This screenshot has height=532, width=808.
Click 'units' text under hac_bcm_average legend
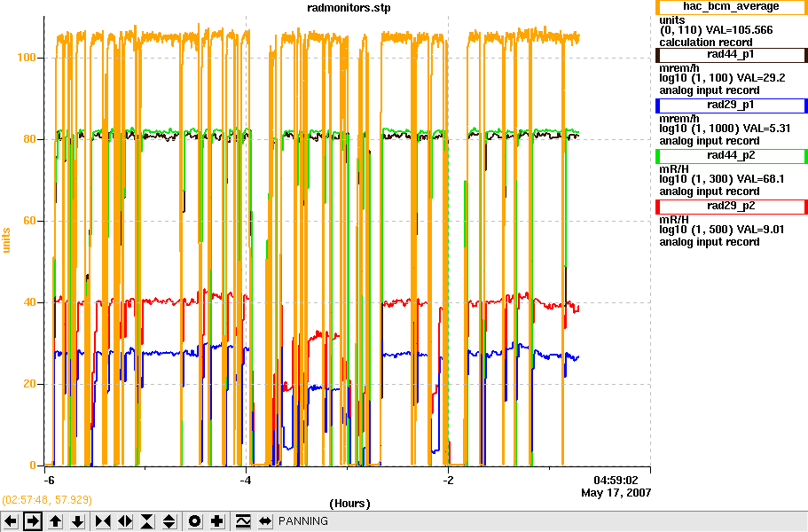(672, 20)
